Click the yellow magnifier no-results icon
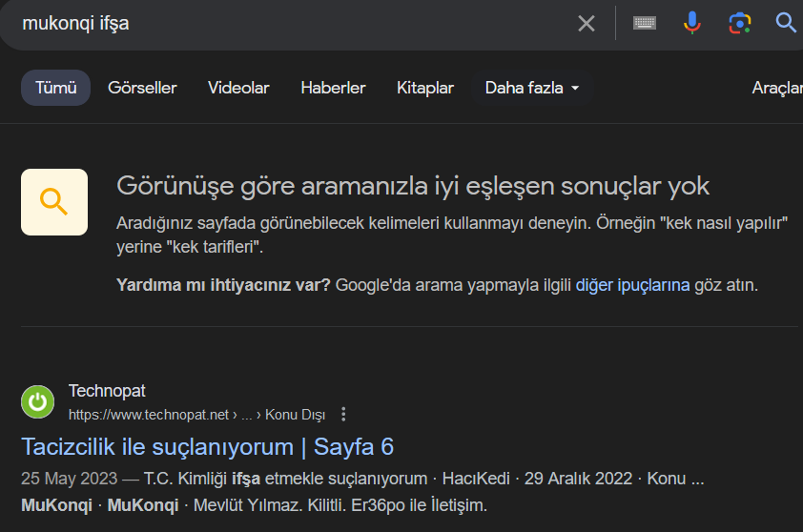Screen dimensions: 803x532 (x=54, y=202)
